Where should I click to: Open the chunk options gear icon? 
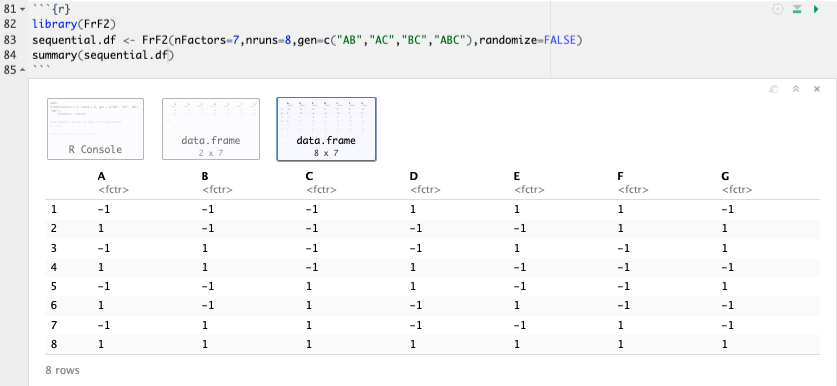click(x=778, y=9)
